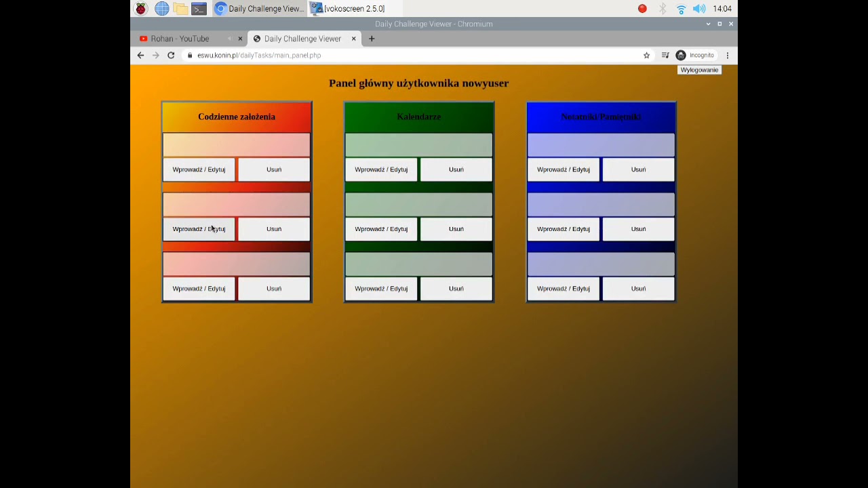Open Wi-Fi network tray icon
Viewport: 868px width, 488px height.
pyautogui.click(x=681, y=9)
